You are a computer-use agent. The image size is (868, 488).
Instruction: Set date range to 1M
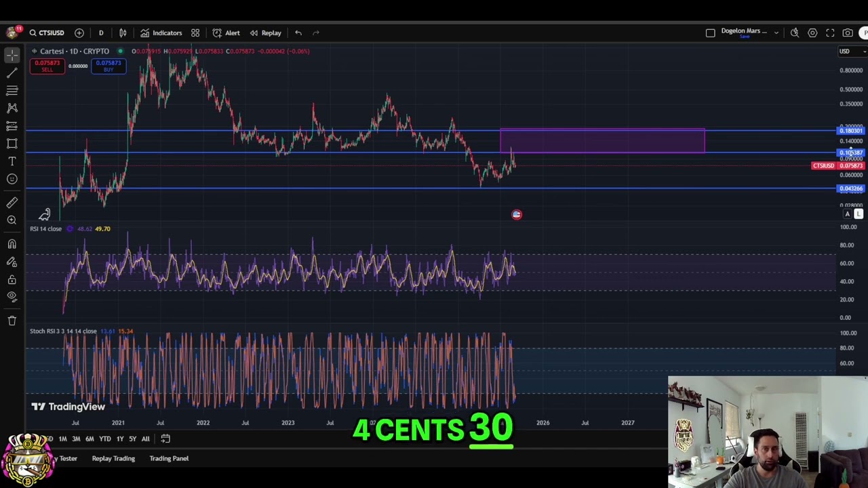coord(62,439)
